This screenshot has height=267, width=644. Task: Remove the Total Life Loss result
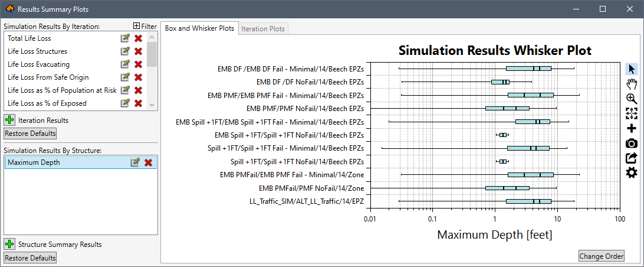pyautogui.click(x=139, y=38)
